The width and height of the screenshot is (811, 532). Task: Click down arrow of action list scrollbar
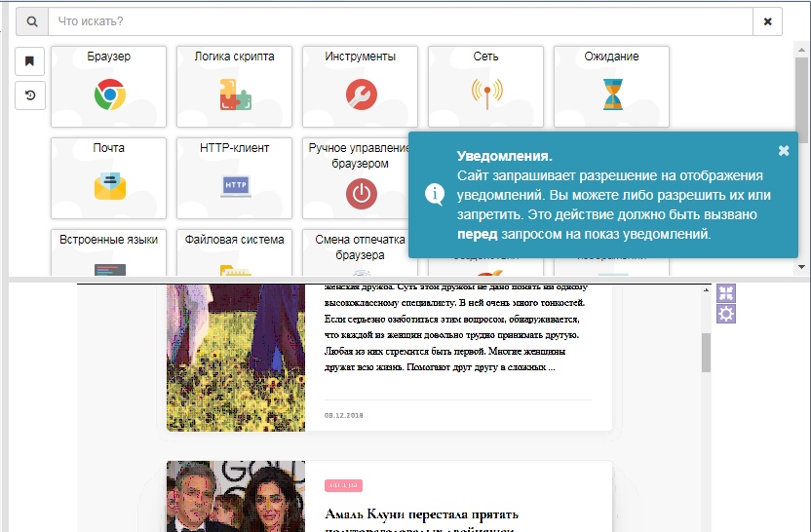pyautogui.click(x=801, y=267)
